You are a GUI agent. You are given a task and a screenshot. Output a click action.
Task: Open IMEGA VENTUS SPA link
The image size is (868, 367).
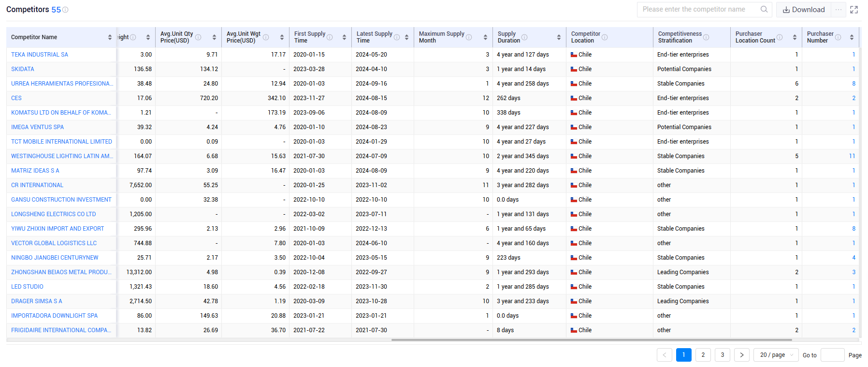point(38,127)
